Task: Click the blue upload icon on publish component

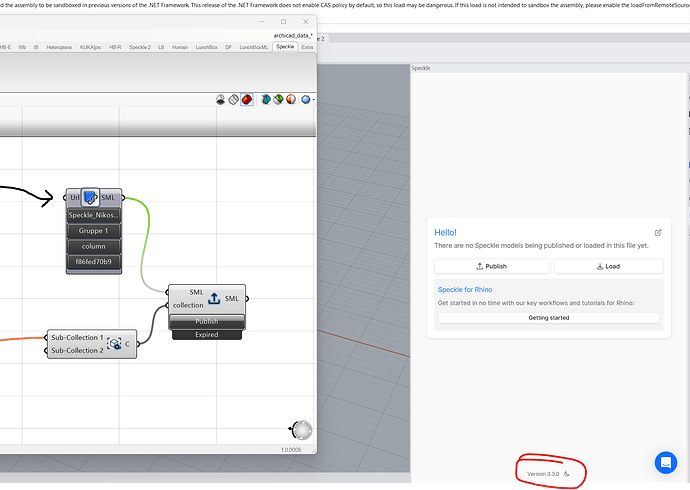Action: 214,298
